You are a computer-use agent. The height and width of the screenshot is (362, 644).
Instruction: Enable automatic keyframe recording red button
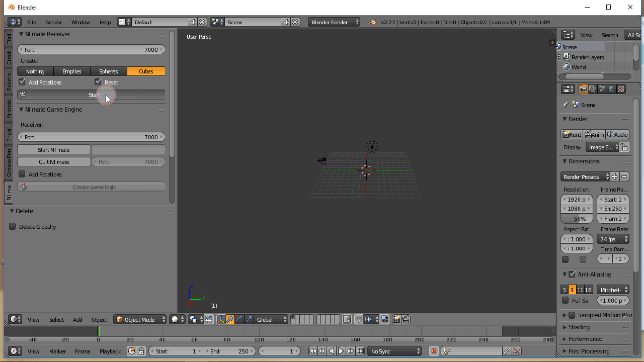point(433,351)
